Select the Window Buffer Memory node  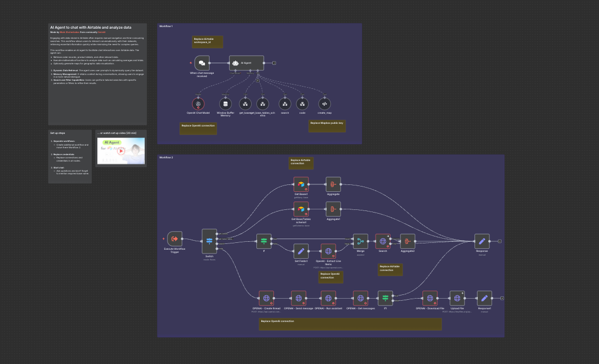tap(226, 104)
